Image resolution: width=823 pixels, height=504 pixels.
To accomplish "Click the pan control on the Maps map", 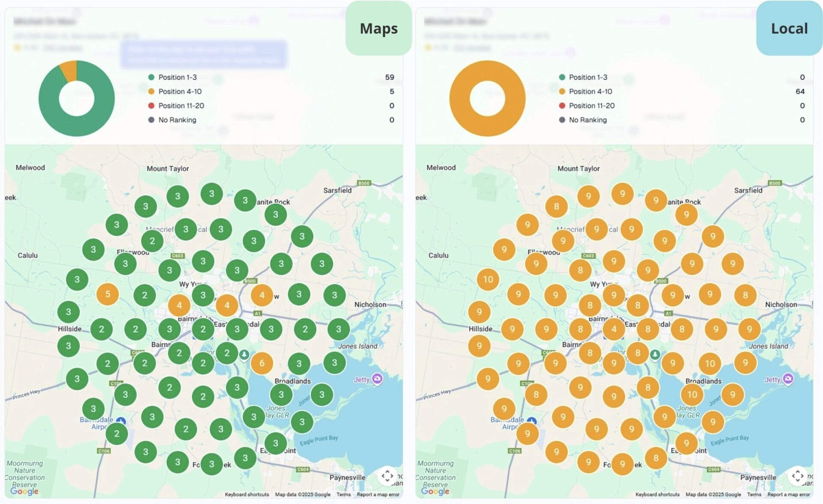I will (387, 476).
